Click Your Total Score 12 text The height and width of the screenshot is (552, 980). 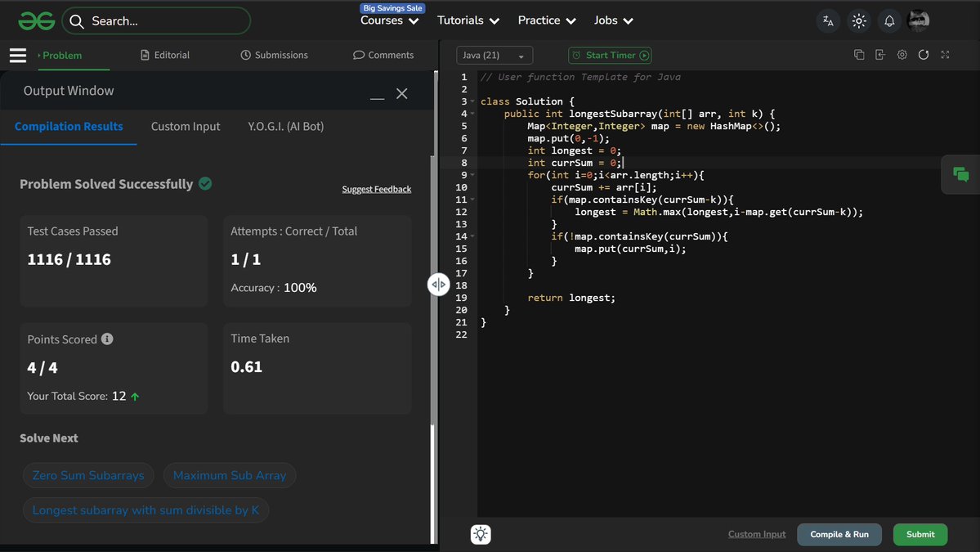[x=76, y=397]
